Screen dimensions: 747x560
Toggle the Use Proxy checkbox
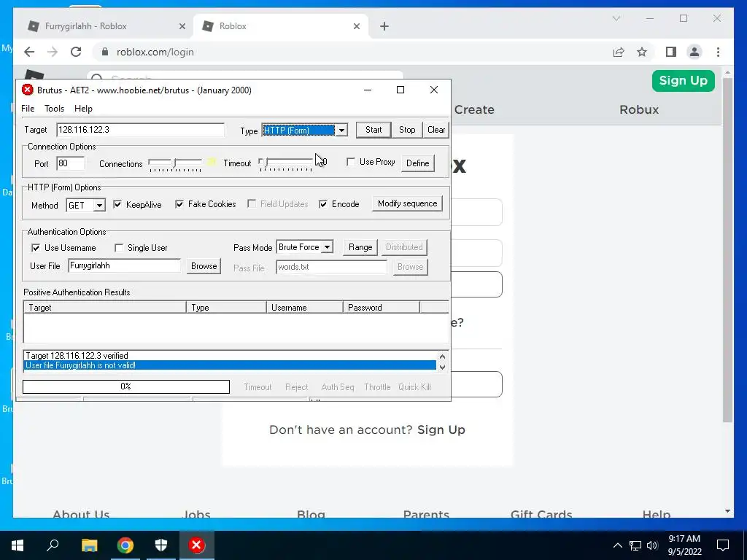pos(351,162)
